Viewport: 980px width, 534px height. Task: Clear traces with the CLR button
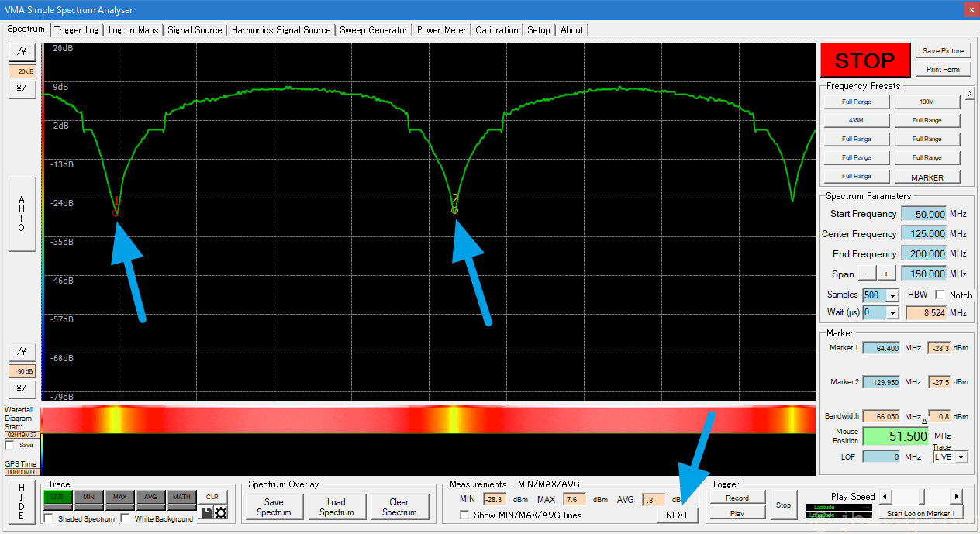(x=212, y=496)
